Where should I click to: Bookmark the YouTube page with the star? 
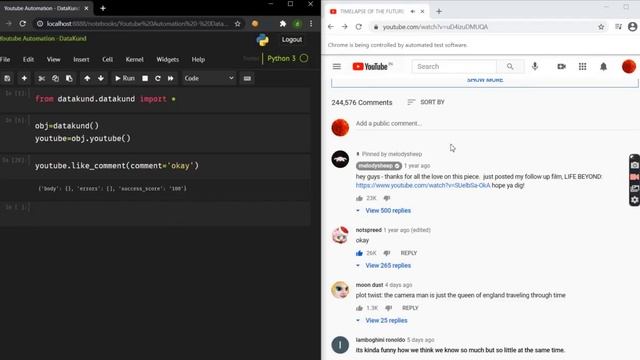pos(601,27)
